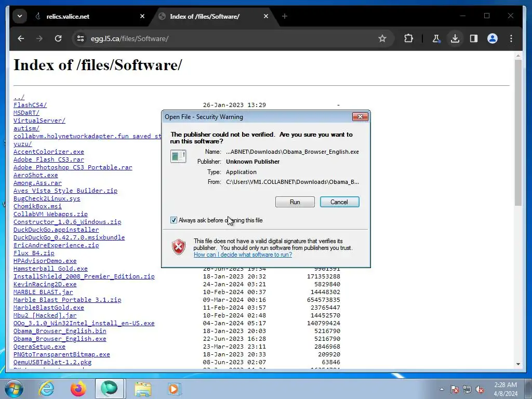This screenshot has width=532, height=399.
Task: Show downloads via toolbar download icon
Action: pos(455,38)
